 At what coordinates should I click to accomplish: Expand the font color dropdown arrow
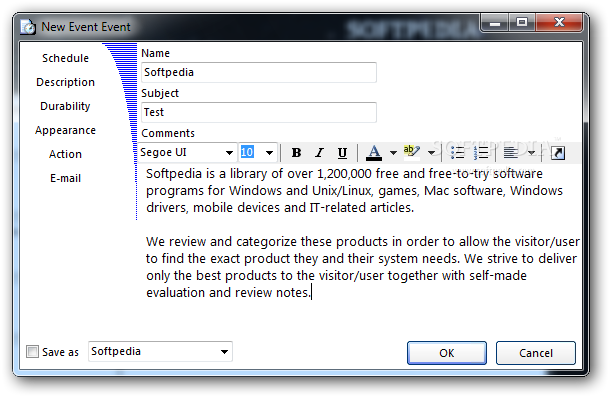coord(393,153)
